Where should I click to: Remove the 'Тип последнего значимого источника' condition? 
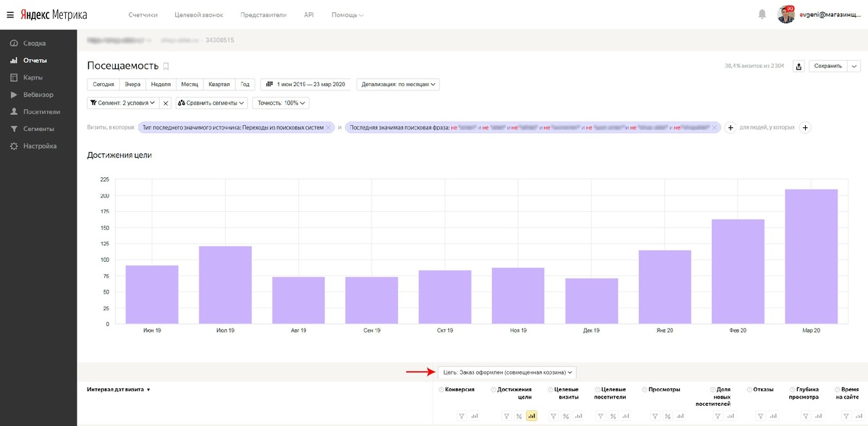point(328,127)
